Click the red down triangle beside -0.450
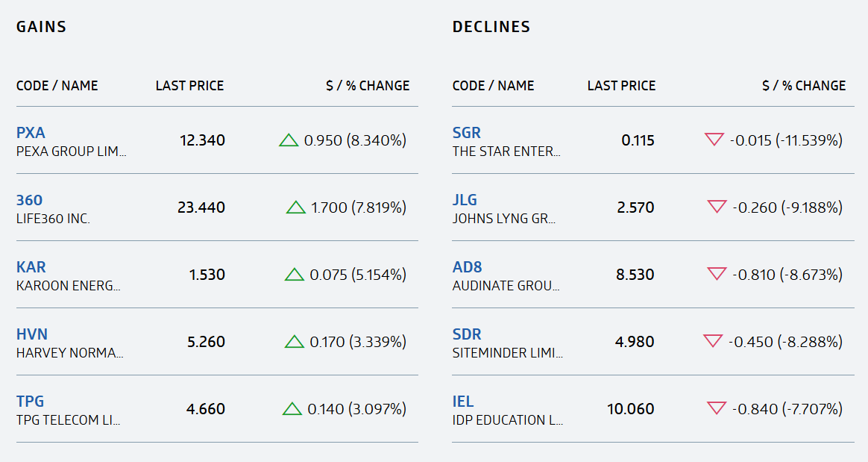 click(713, 340)
